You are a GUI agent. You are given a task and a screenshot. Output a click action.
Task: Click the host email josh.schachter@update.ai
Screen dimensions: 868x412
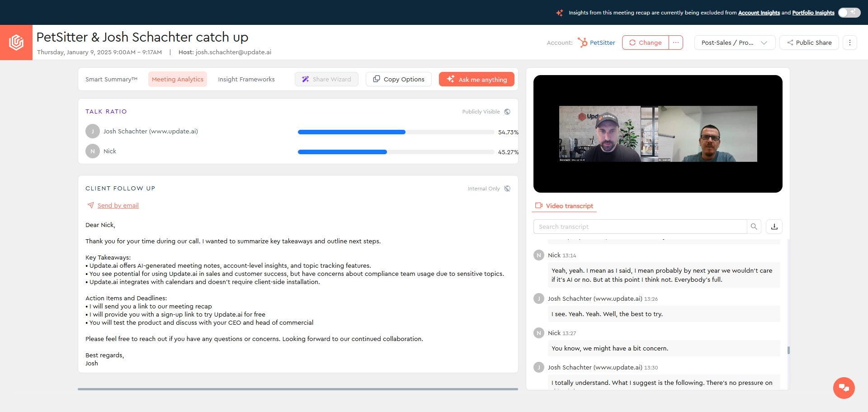tap(233, 52)
